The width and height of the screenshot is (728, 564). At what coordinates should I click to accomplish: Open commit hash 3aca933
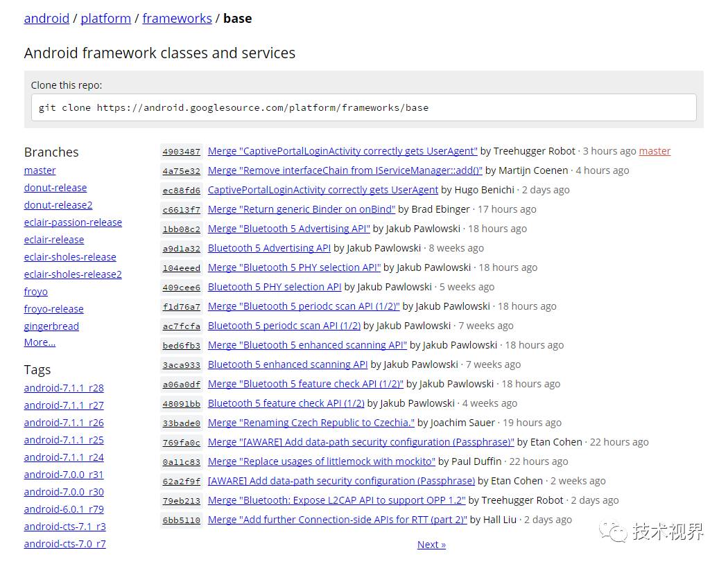coord(182,365)
